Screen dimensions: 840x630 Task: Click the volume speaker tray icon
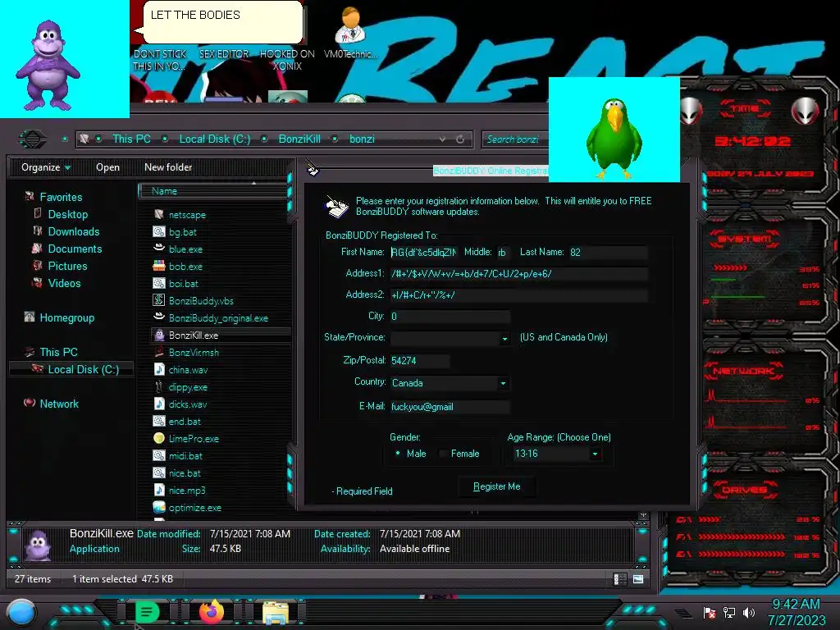click(x=749, y=612)
